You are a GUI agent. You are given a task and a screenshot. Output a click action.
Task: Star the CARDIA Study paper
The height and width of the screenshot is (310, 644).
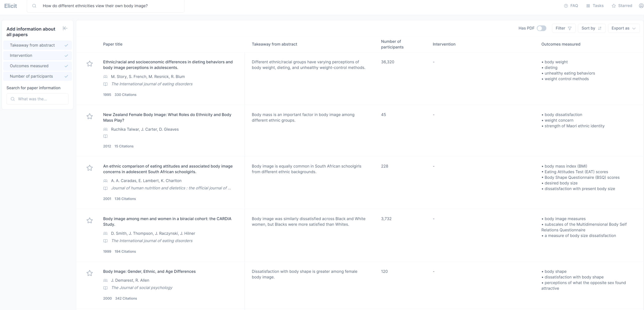[90, 220]
